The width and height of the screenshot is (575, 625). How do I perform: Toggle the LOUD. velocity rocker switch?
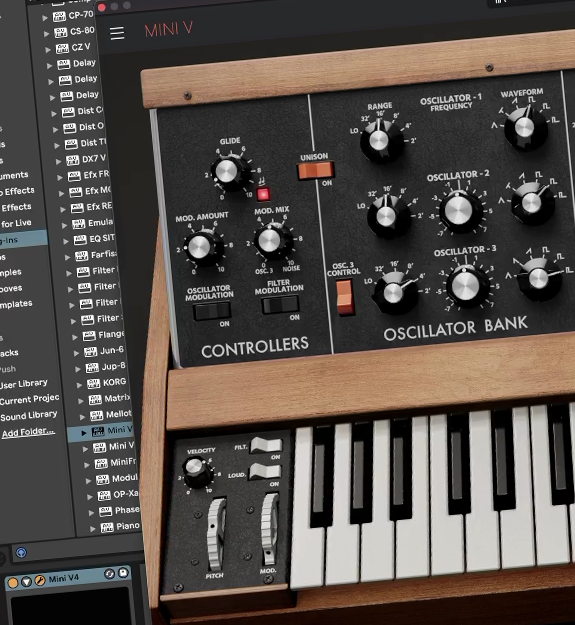pos(265,472)
